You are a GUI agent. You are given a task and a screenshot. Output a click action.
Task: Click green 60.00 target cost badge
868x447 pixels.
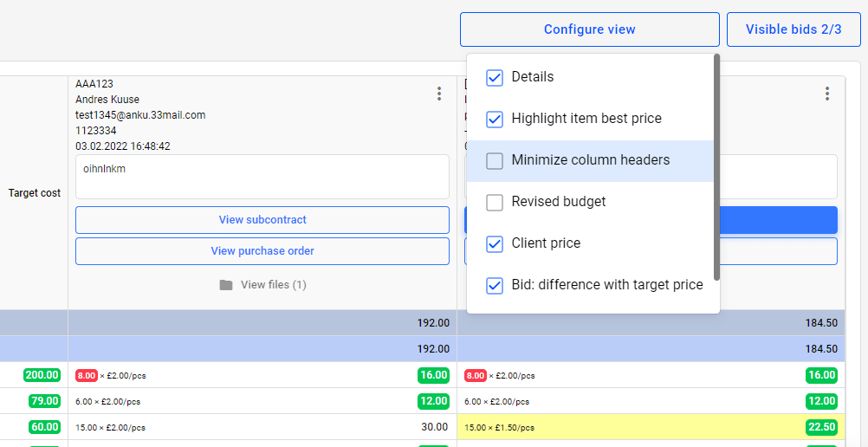(x=44, y=426)
